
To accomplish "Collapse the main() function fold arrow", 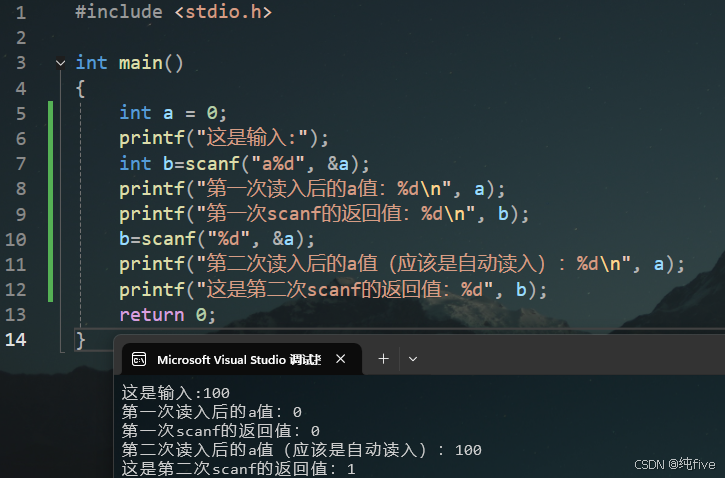I will (x=61, y=62).
